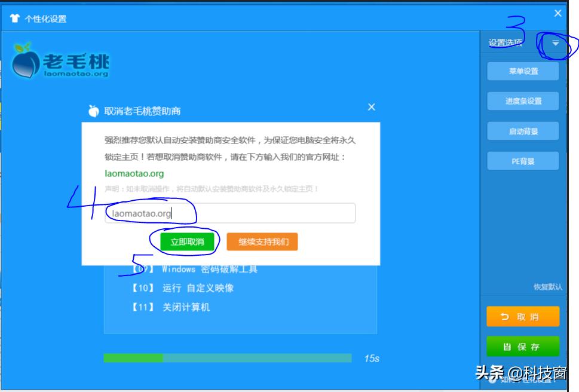This screenshot has height=392, width=579.
Task: Select the 启动背景 option
Action: (x=523, y=131)
